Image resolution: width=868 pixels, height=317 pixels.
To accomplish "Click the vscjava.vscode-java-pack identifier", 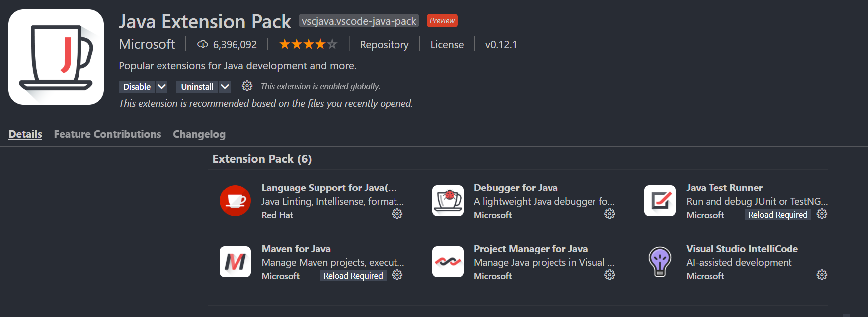I will pos(359,21).
